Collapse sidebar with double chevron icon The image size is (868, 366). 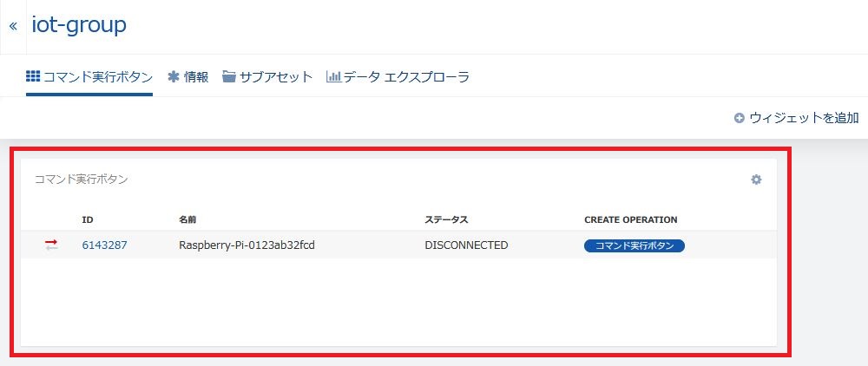click(x=13, y=27)
